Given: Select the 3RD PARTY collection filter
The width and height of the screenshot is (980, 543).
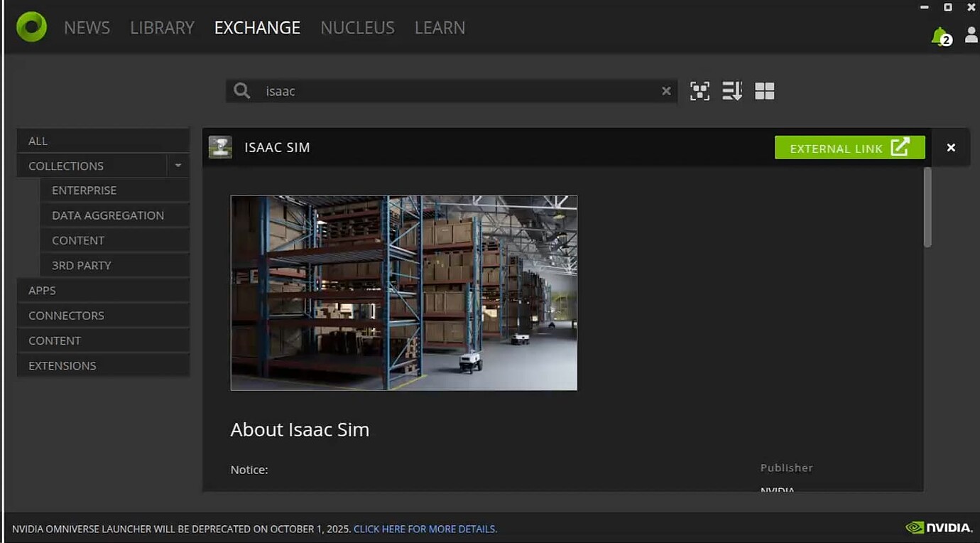Looking at the screenshot, I should [x=81, y=265].
